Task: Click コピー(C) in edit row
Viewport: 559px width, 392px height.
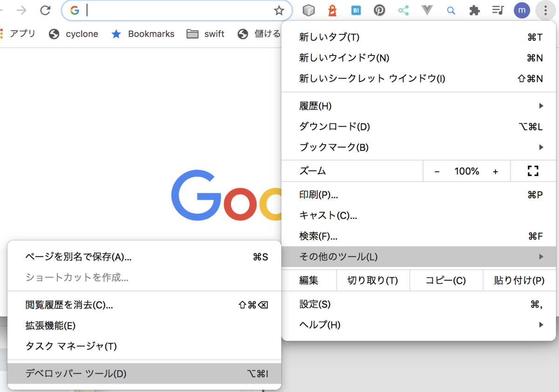Action: click(446, 280)
